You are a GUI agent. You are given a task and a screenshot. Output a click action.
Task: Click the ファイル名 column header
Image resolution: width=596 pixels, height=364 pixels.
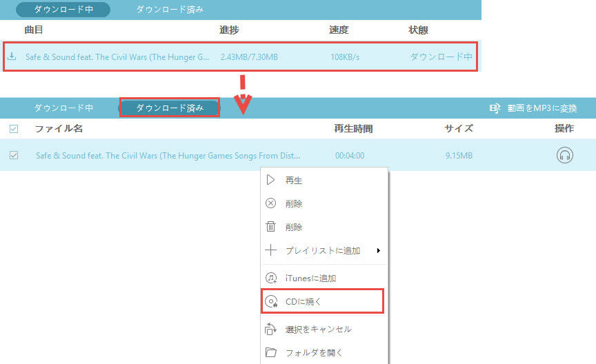(59, 128)
